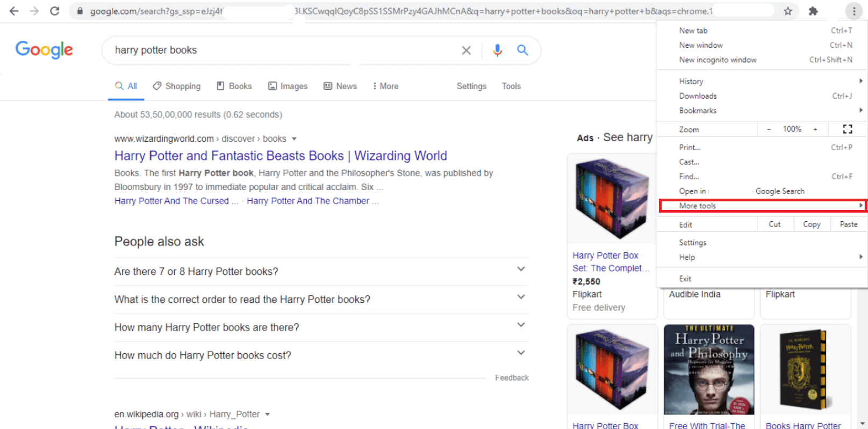The image size is (868, 429).
Task: Reload the page with refresh icon
Action: click(55, 11)
